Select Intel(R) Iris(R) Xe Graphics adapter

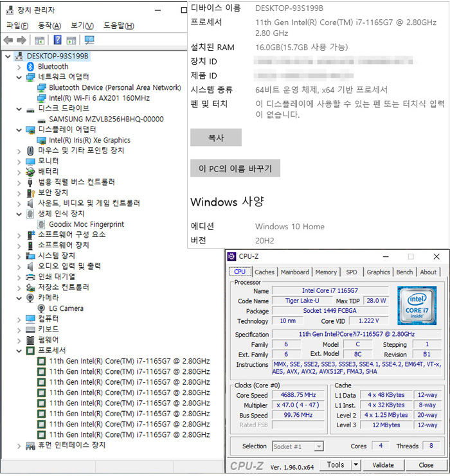[89, 140]
